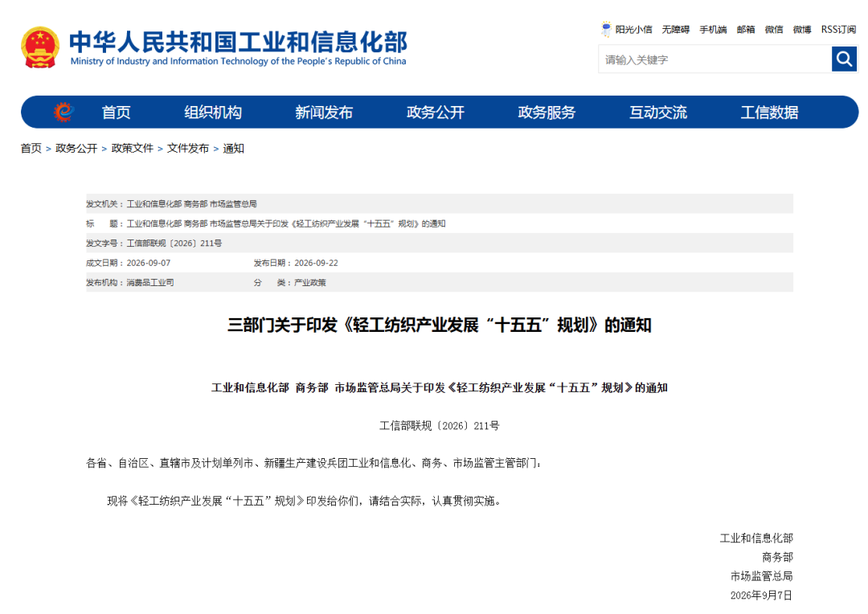Click the 邮箱 link
868x614 pixels.
[x=746, y=30]
